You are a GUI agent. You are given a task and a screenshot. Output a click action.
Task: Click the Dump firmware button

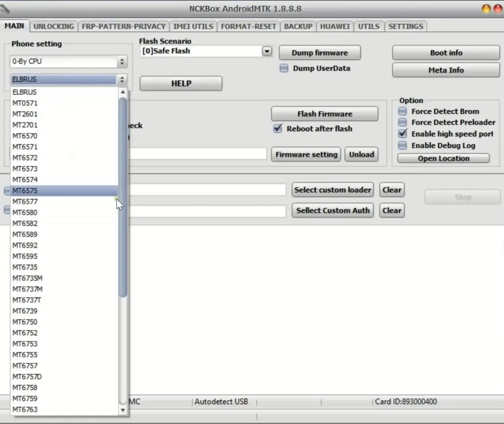(x=320, y=53)
